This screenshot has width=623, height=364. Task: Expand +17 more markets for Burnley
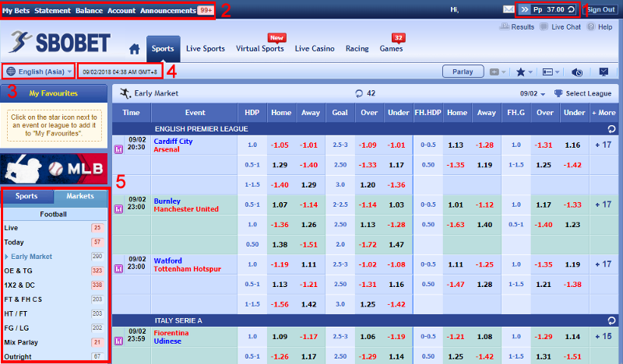pos(603,205)
